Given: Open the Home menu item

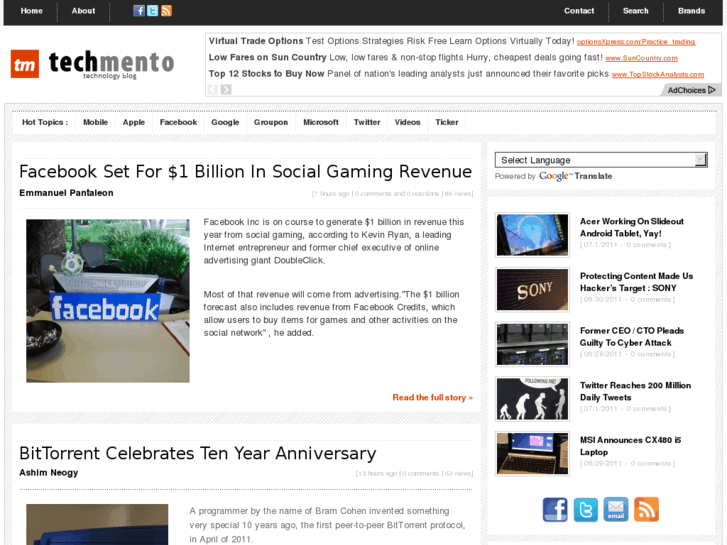Looking at the screenshot, I should pyautogui.click(x=32, y=11).
